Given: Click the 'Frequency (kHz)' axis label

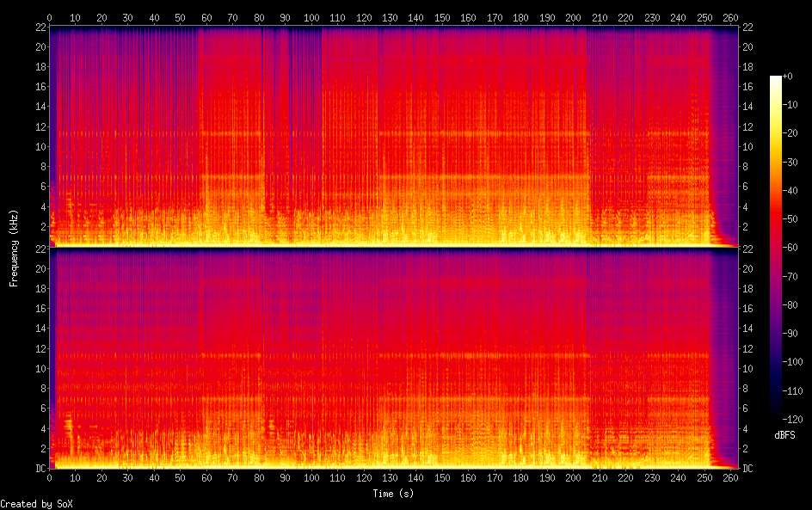Looking at the screenshot, I should [x=14, y=248].
